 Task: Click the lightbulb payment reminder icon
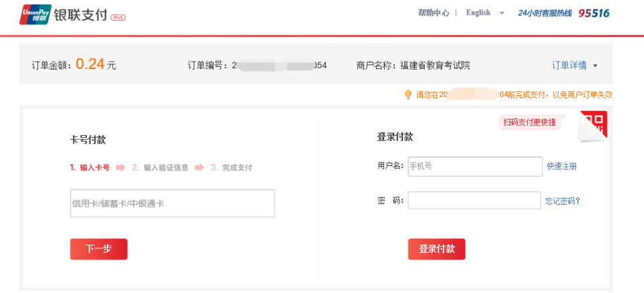pos(408,95)
